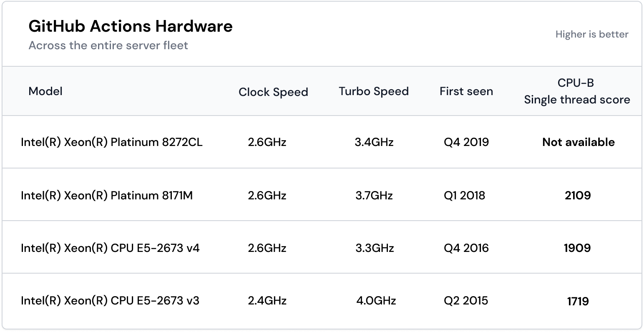Viewport: 644px width, 332px height.
Task: Click the 1719 single thread score
Action: (578, 301)
